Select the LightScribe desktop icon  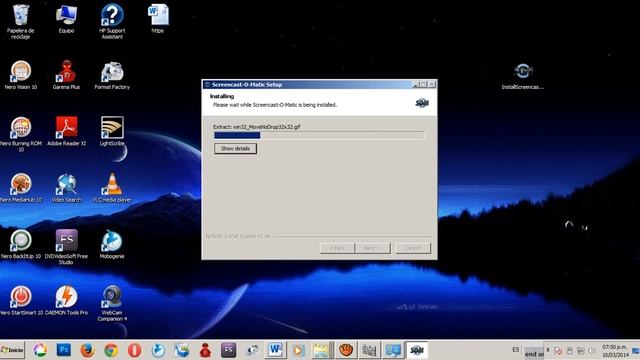[x=112, y=131]
